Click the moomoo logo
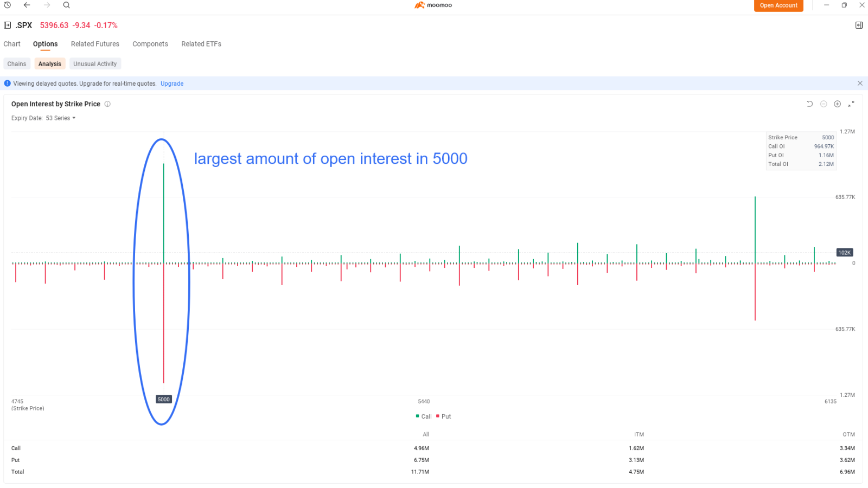The width and height of the screenshot is (868, 488). point(433,5)
